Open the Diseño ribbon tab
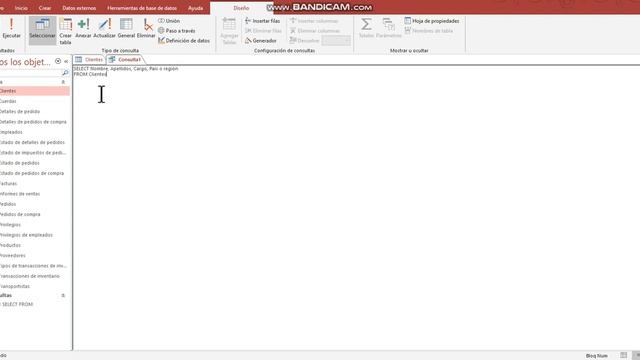 241,8
